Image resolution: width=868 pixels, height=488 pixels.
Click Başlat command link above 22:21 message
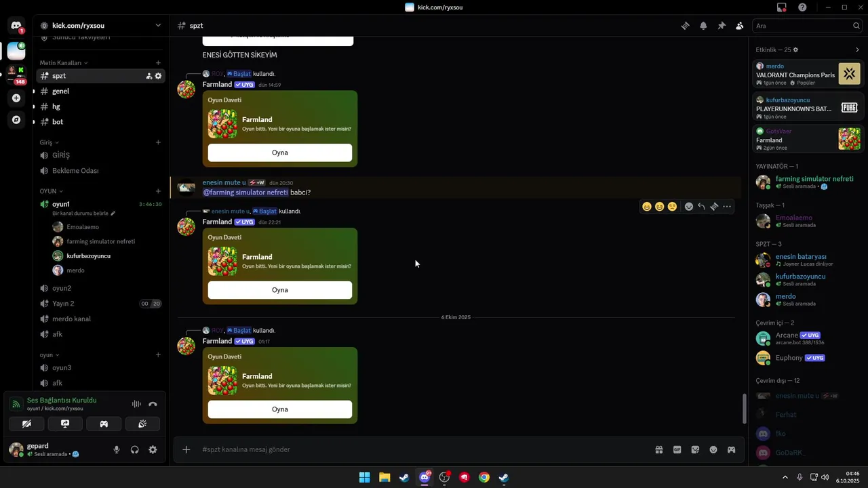(264, 211)
